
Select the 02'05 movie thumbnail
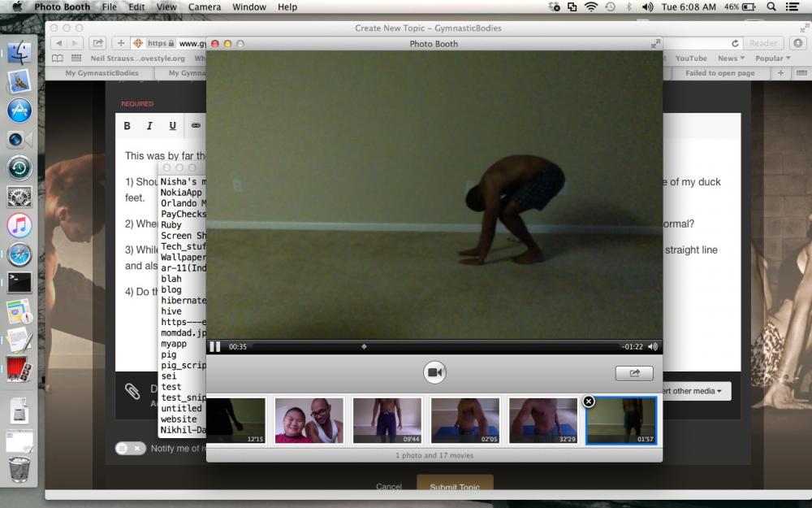[465, 420]
